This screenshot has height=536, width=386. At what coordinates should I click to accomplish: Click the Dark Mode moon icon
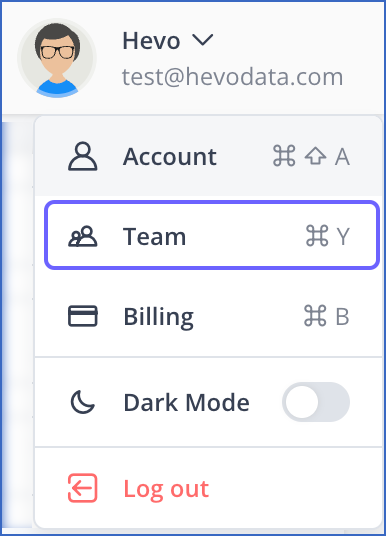[82, 402]
